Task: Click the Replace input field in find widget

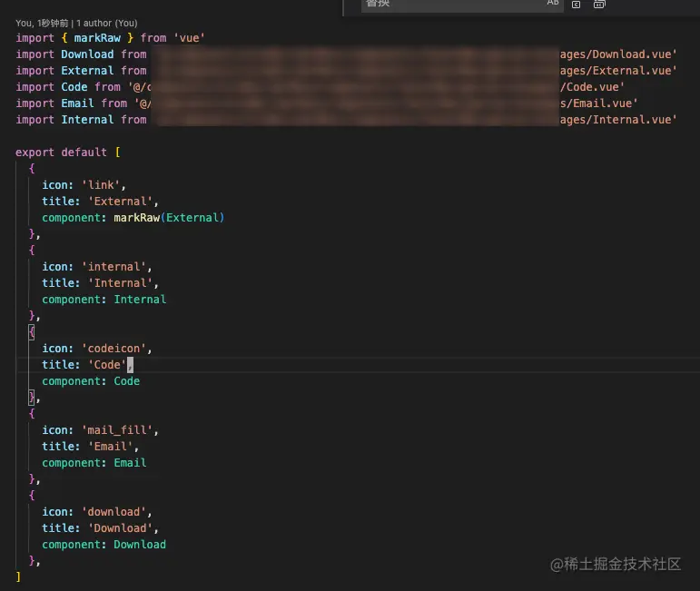Action: (462, 5)
